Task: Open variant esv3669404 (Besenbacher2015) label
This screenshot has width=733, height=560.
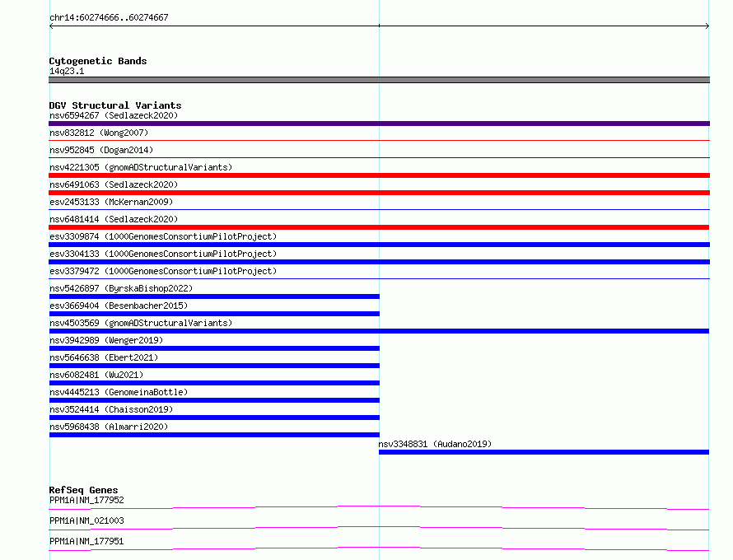Action: coord(119,306)
